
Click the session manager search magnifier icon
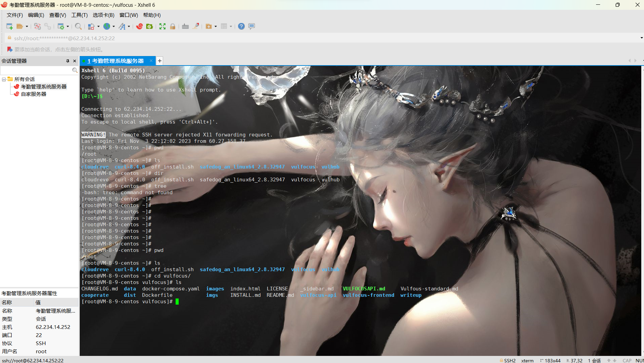tap(75, 70)
